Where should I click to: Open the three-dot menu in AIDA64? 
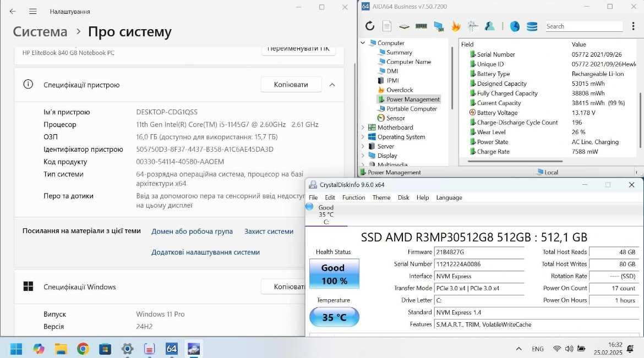(x=633, y=26)
